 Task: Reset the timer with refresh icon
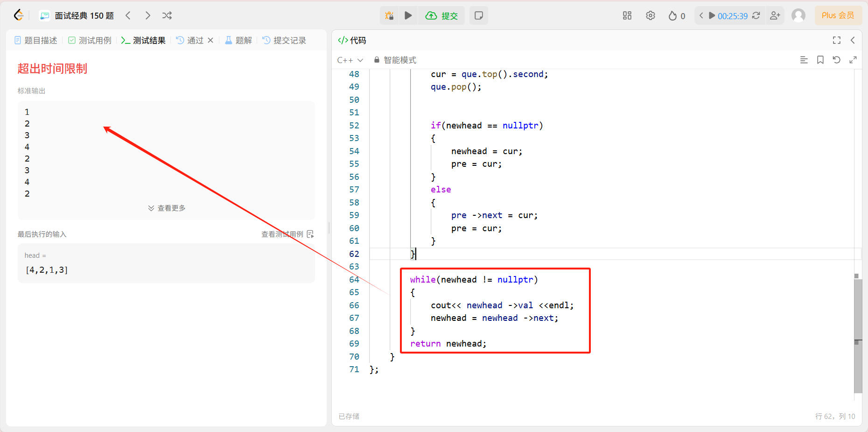[756, 15]
